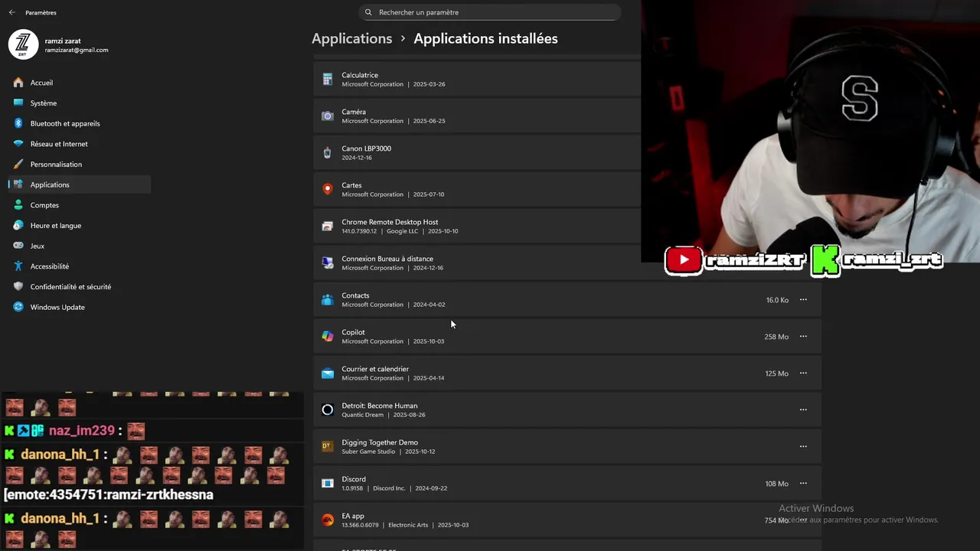Viewport: 980px width, 551px height.
Task: Click the Discord app icon
Action: coord(328,484)
